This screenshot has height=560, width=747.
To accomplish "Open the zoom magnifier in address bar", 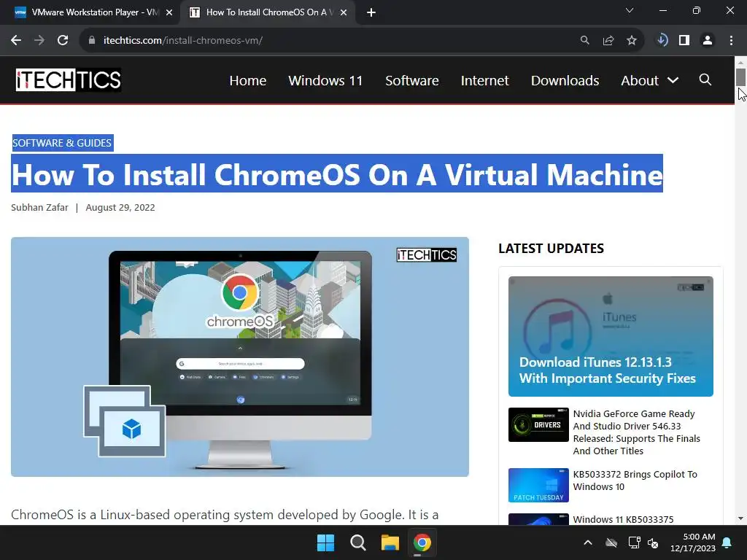I will [584, 41].
